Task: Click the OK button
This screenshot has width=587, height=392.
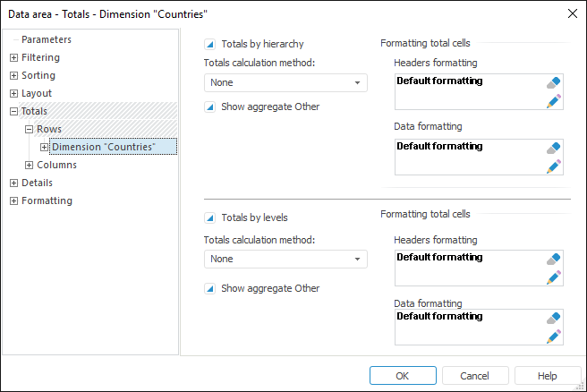Action: point(403,376)
